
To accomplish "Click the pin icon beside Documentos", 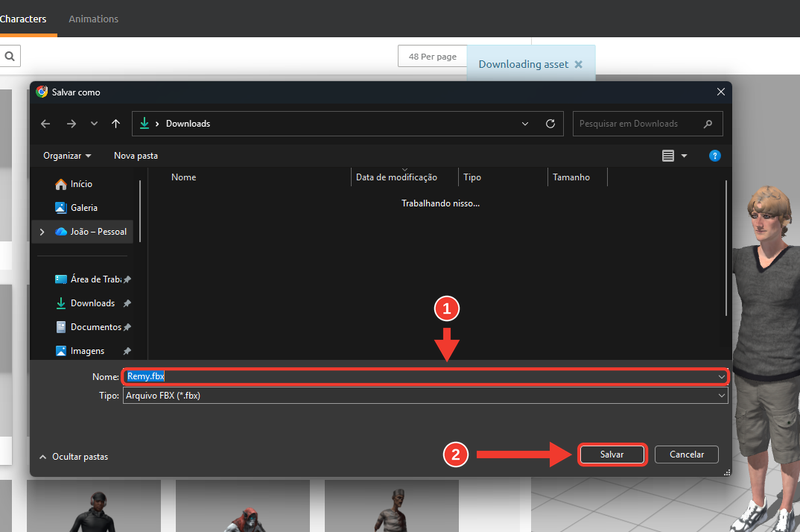I will (x=127, y=327).
